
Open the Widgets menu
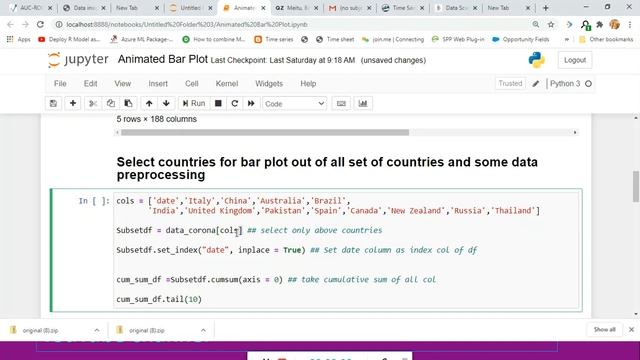coord(269,84)
